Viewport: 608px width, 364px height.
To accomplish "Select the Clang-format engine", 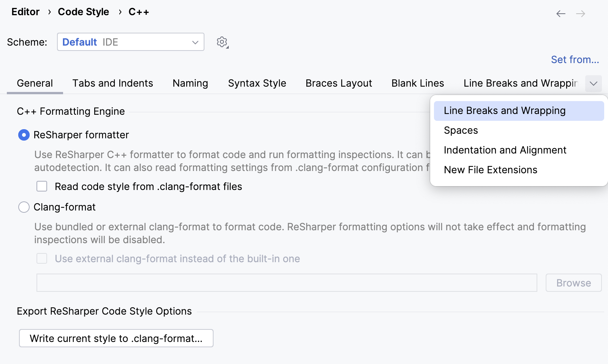I will click(24, 207).
